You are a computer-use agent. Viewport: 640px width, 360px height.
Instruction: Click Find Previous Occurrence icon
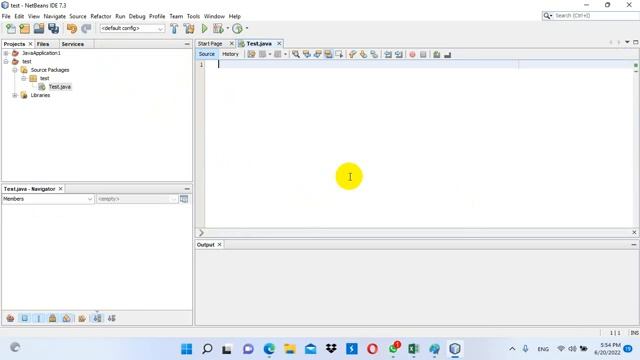307,54
